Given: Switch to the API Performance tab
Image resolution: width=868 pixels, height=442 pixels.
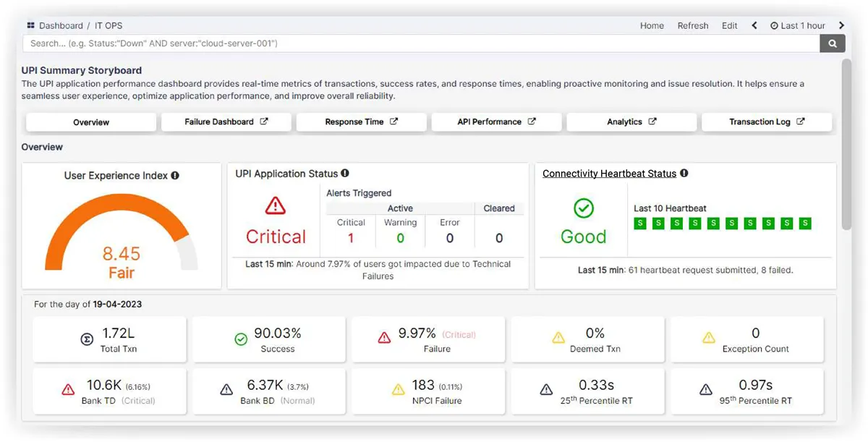Looking at the screenshot, I should (496, 122).
